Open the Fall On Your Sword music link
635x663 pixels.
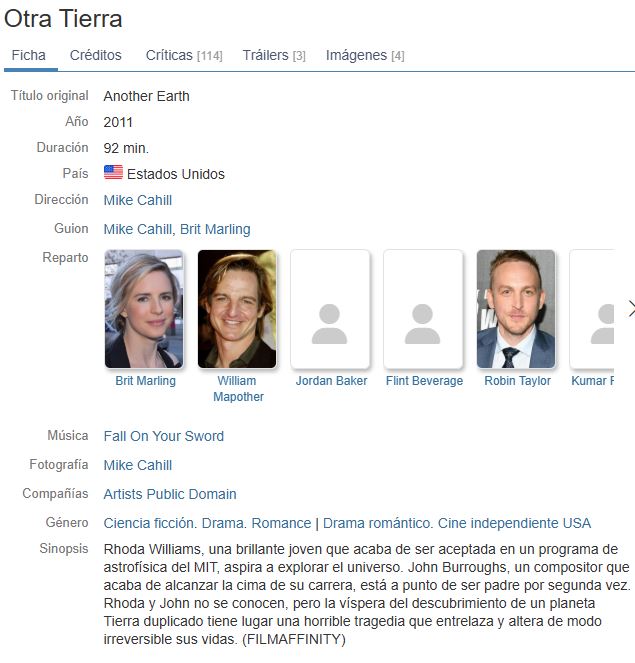click(164, 436)
